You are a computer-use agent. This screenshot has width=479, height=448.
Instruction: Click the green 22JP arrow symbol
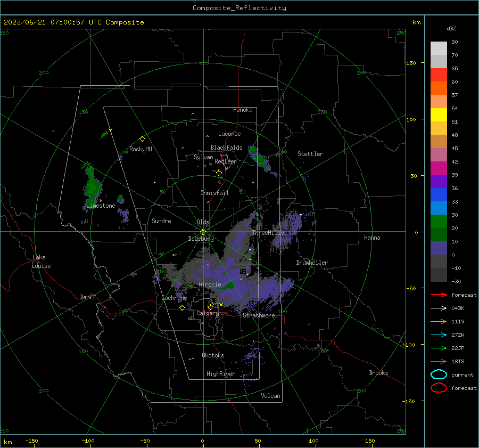click(439, 348)
